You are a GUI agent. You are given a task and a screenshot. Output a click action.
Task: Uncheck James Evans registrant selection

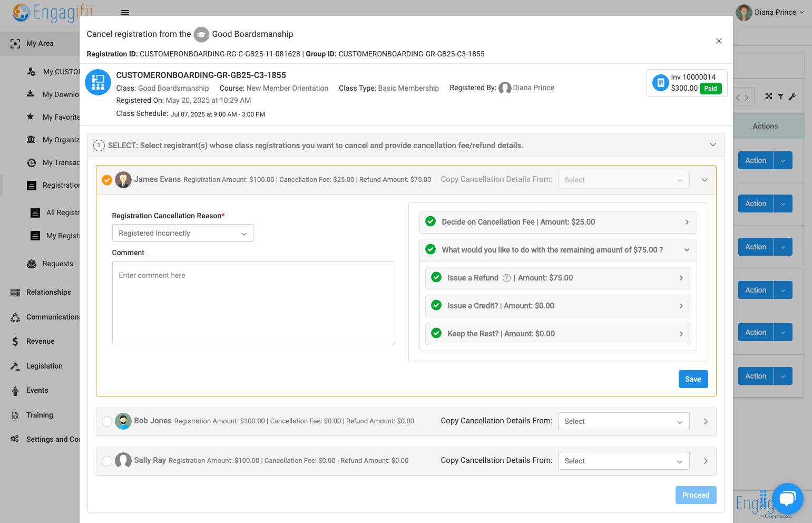tap(107, 180)
